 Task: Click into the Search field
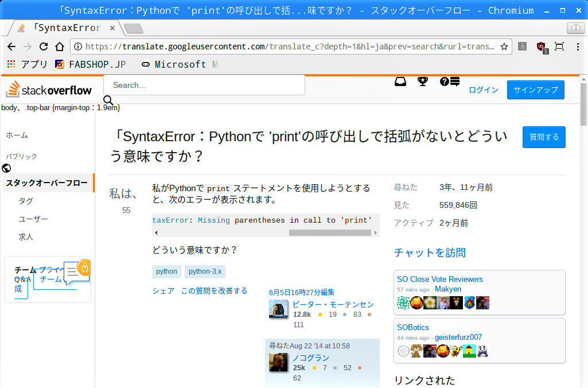coord(204,85)
